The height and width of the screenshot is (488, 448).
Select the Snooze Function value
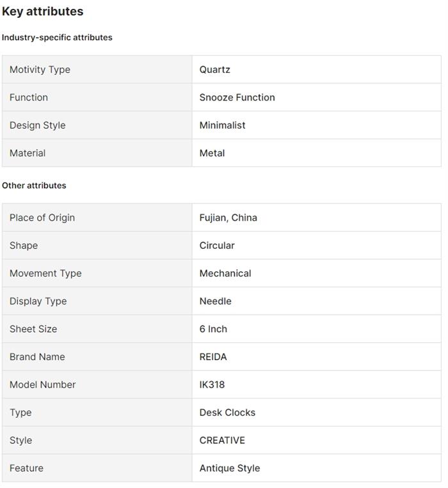237,98
